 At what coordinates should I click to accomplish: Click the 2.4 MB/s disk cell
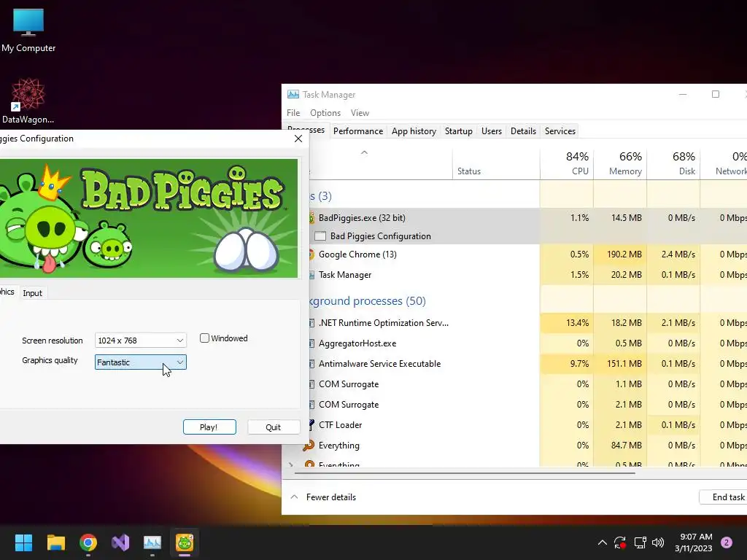(x=673, y=254)
